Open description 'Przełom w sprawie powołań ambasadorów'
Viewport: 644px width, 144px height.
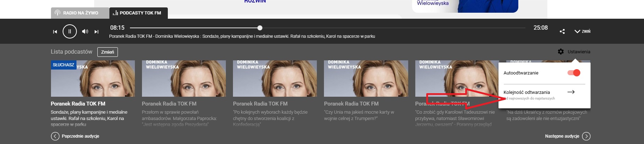point(179,118)
